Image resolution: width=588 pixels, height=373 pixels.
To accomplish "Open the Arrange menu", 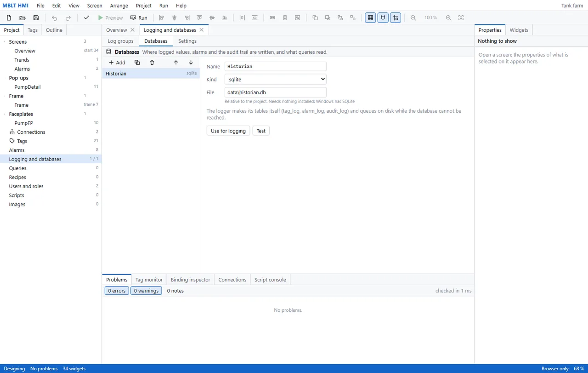I will [119, 6].
